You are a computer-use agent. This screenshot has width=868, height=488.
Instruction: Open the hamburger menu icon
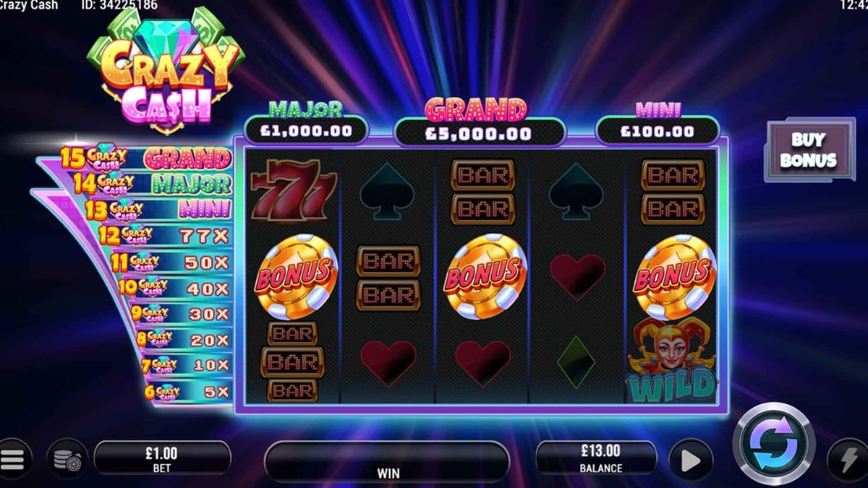tap(14, 458)
